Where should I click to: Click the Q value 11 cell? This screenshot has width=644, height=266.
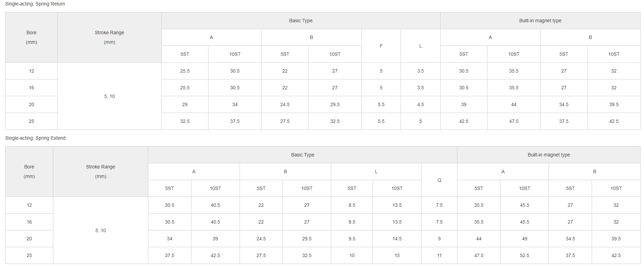(x=439, y=255)
